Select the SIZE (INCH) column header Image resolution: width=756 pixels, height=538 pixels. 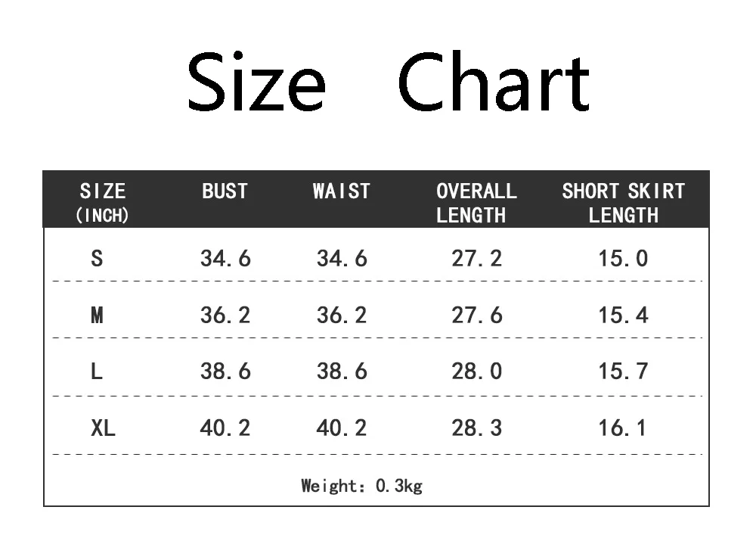tap(103, 203)
